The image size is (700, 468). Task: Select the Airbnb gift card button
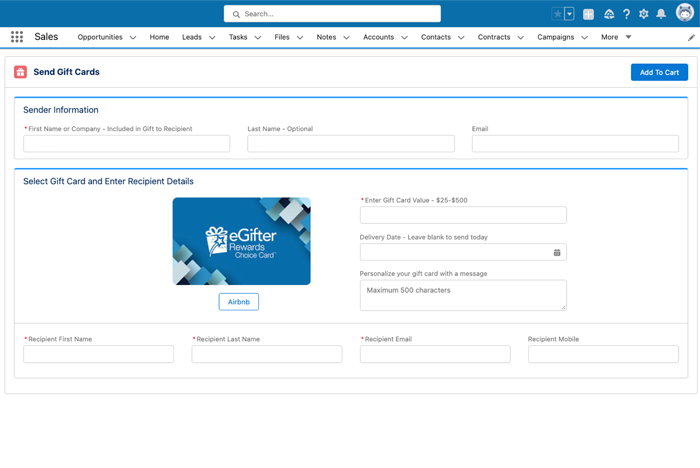pyautogui.click(x=239, y=302)
